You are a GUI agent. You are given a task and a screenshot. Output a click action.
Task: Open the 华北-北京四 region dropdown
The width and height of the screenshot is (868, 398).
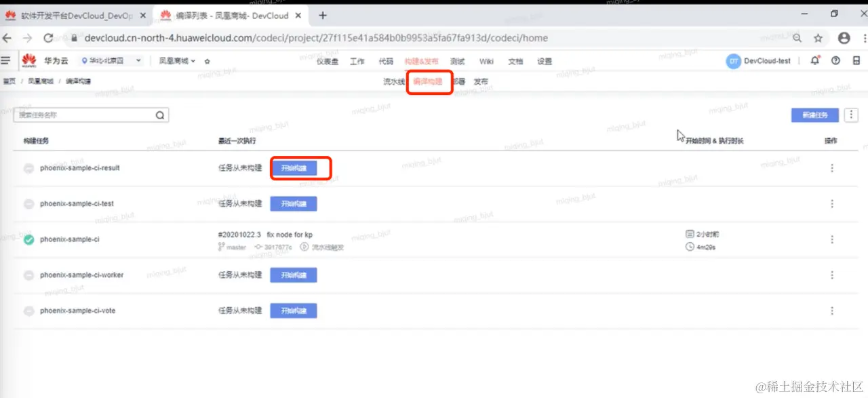click(111, 60)
